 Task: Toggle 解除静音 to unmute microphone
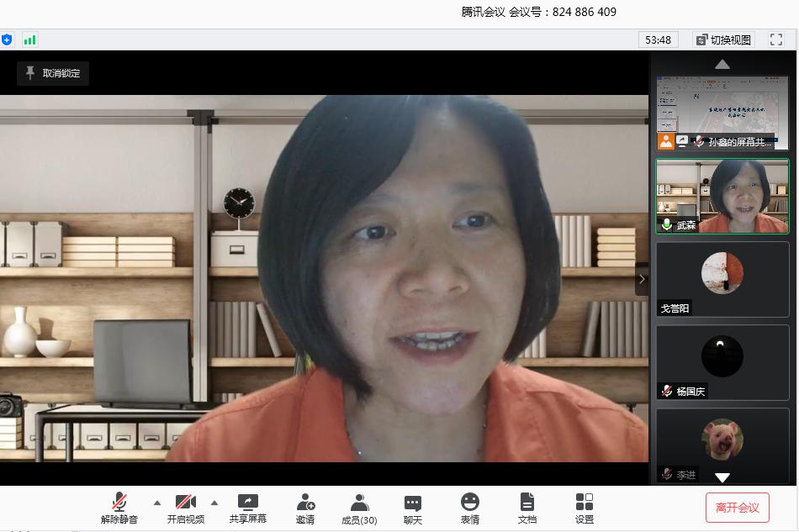point(119,508)
